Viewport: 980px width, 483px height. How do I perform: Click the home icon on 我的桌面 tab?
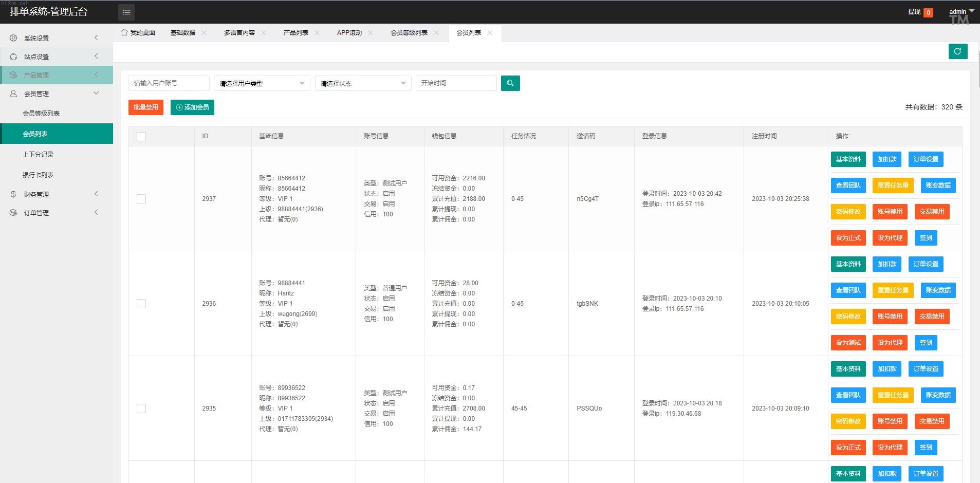pyautogui.click(x=124, y=32)
